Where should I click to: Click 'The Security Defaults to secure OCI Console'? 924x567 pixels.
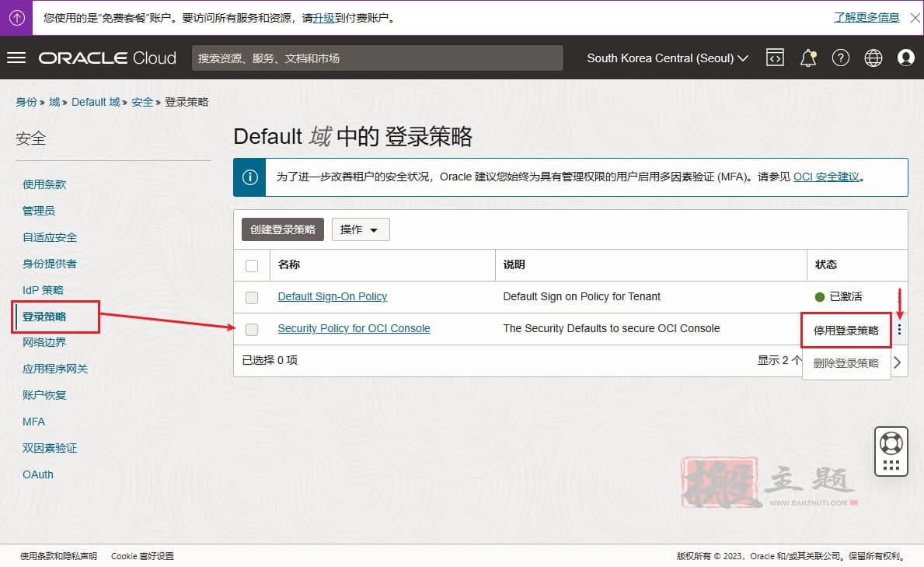[x=611, y=328]
